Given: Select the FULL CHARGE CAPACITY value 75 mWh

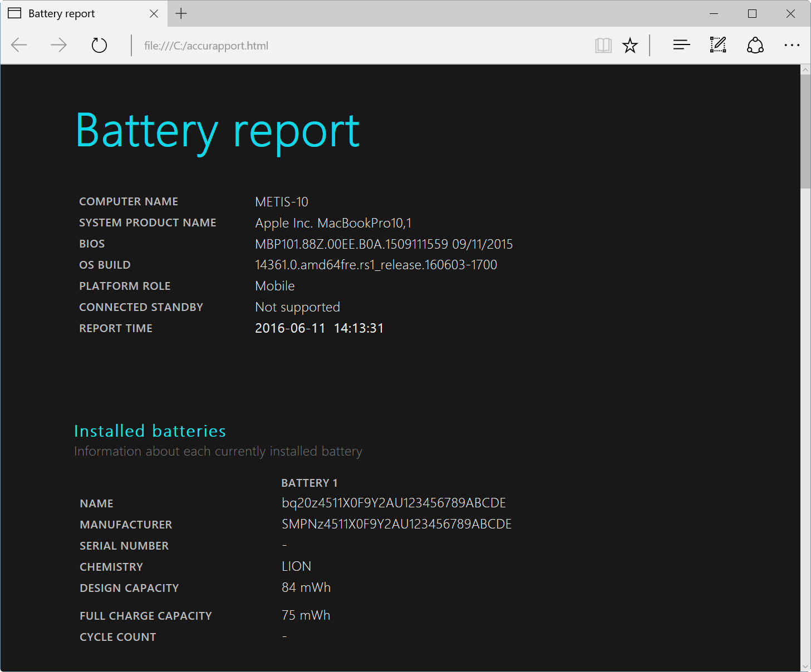Looking at the screenshot, I should [306, 615].
